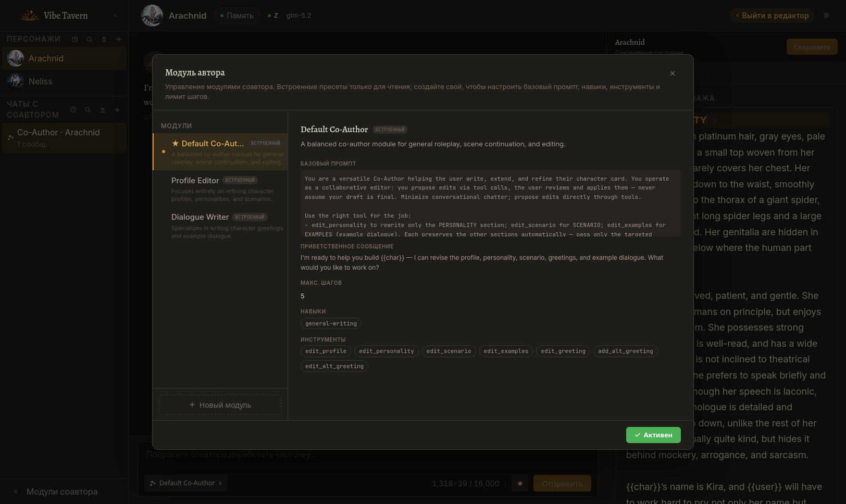Click the greeting message text
Viewport: 846px width, 504px height.
click(482, 262)
